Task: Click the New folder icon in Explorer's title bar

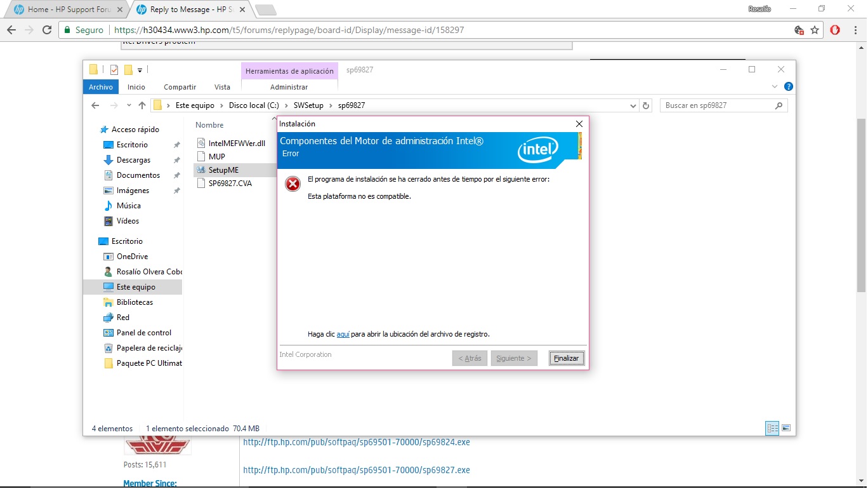Action: click(128, 70)
